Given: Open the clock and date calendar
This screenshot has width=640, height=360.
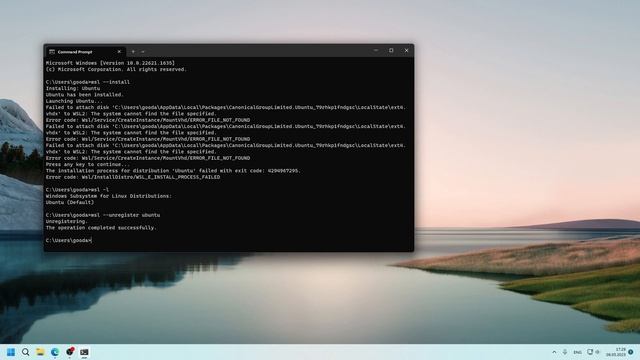Looking at the screenshot, I should (616, 352).
